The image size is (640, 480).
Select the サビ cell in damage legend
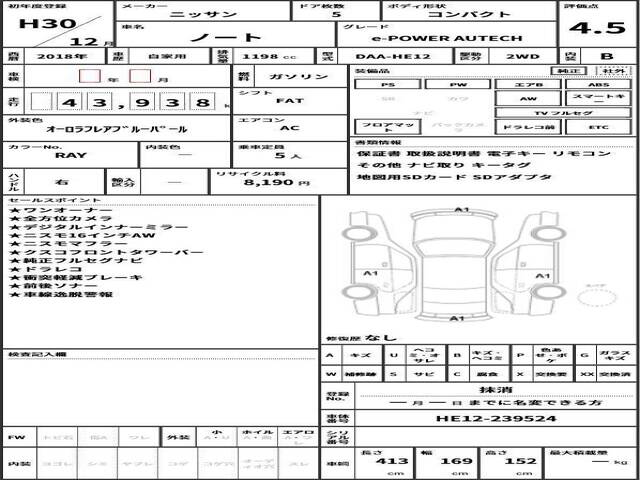(x=426, y=374)
